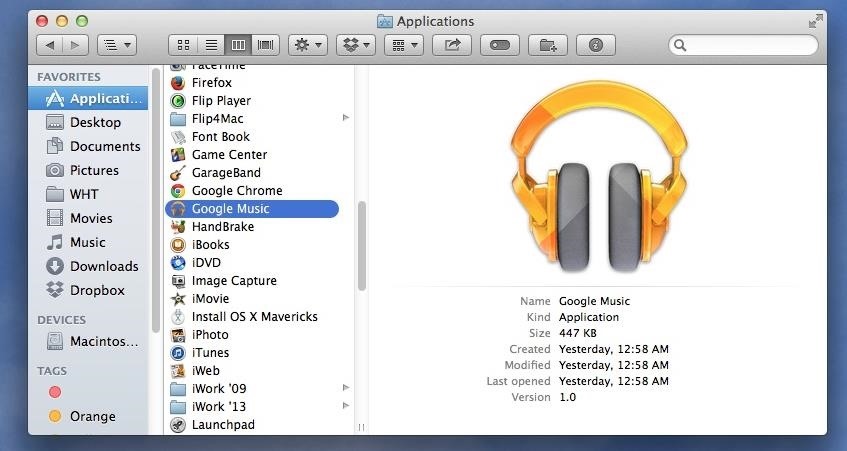Select the Firefox app icon

point(178,83)
